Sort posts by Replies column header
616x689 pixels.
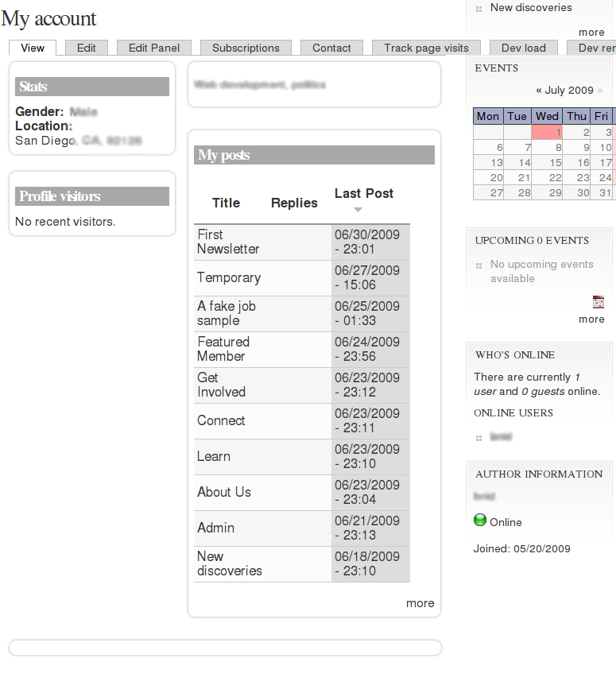[294, 203]
